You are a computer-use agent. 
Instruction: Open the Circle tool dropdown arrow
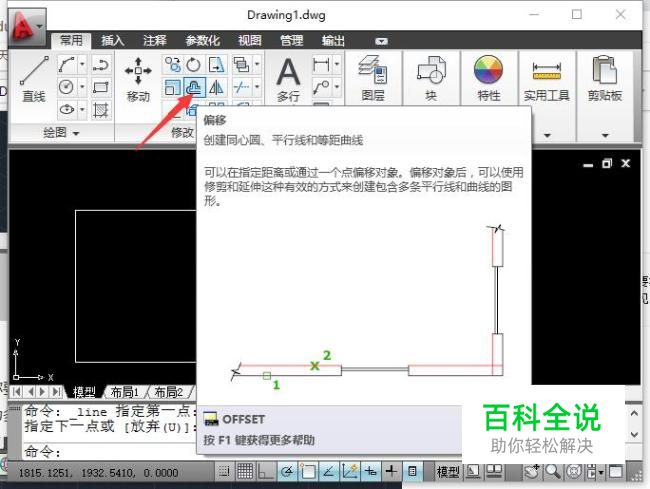(82, 87)
